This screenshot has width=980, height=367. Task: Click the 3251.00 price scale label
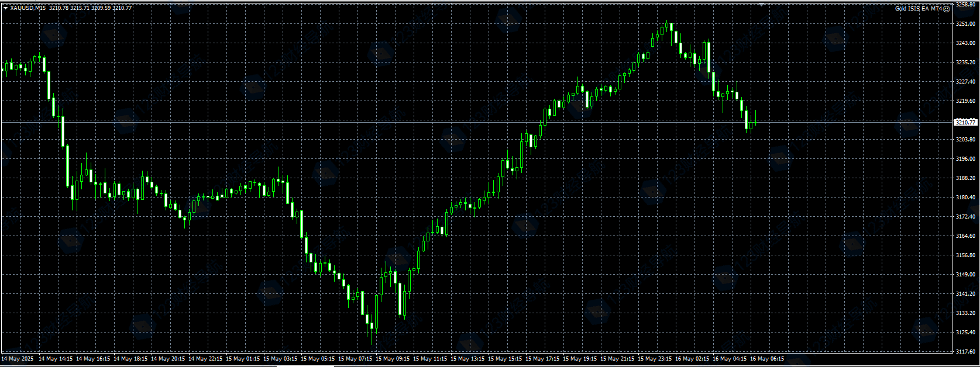(965, 24)
